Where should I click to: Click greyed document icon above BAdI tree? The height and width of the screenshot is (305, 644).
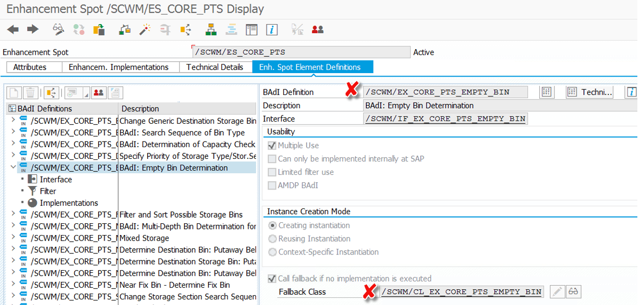point(116,92)
